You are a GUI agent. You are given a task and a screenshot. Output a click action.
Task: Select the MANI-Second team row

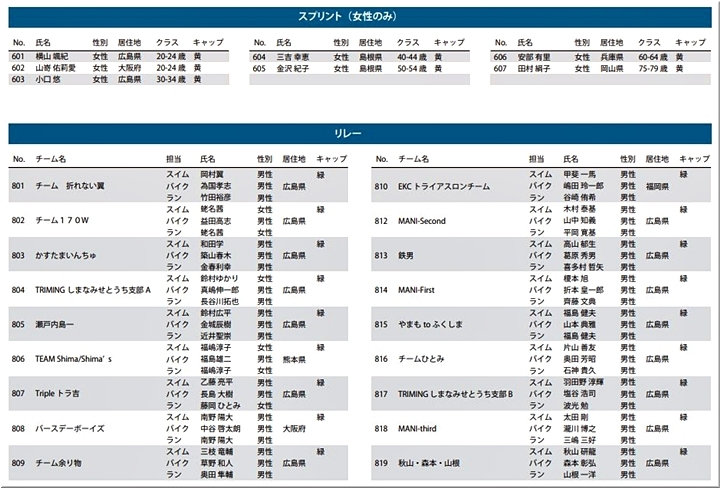coord(422,220)
